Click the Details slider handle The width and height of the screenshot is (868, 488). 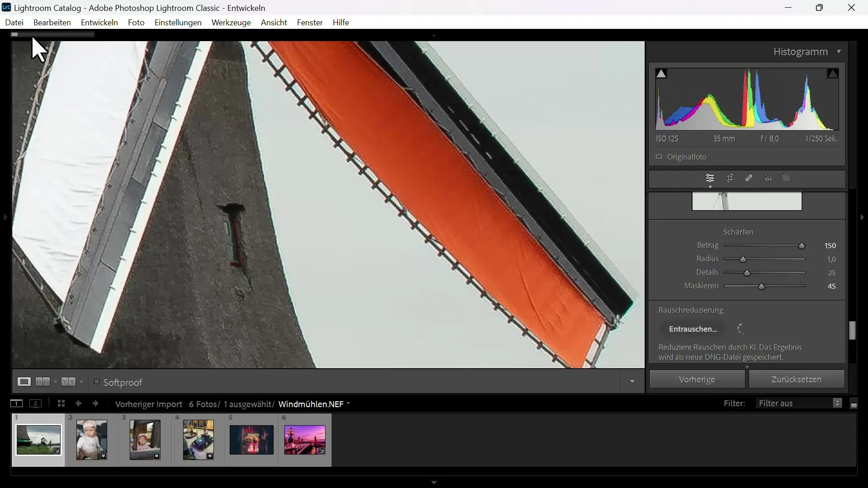[x=747, y=273]
